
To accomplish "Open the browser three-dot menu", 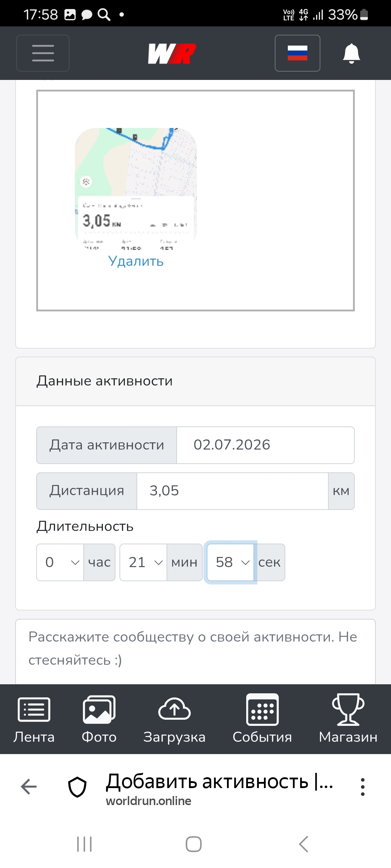I will point(362,787).
